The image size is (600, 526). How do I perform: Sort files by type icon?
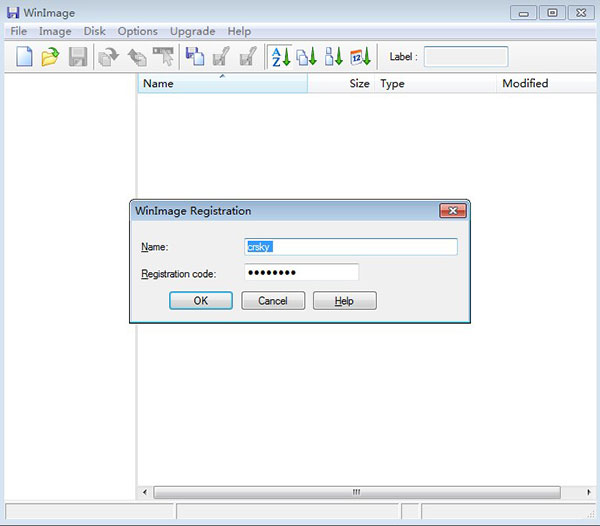pyautogui.click(x=307, y=57)
